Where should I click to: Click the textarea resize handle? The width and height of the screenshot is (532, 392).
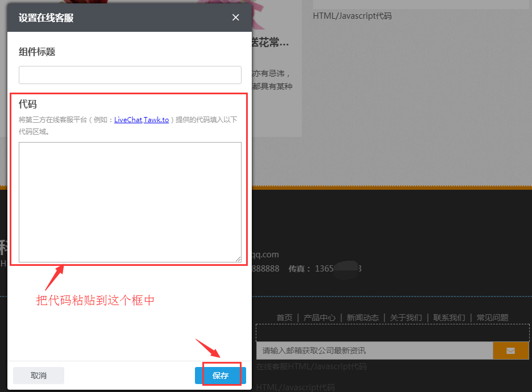pyautogui.click(x=238, y=258)
